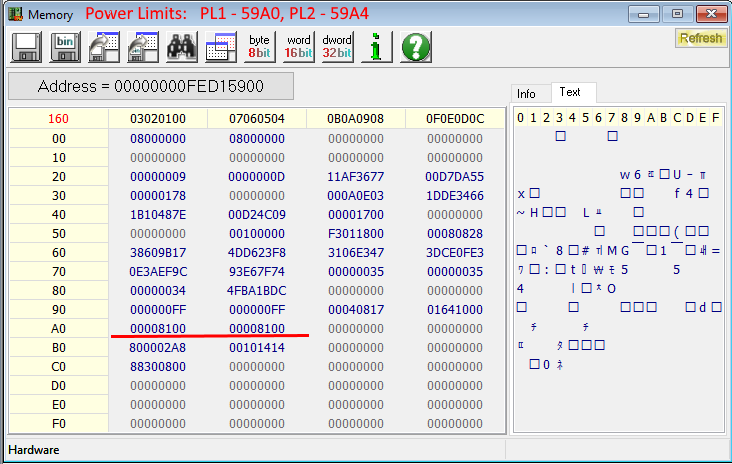Image resolution: width=732 pixels, height=464 pixels.
Task: Click the Address = 00000000FED15900 field
Action: (151, 86)
